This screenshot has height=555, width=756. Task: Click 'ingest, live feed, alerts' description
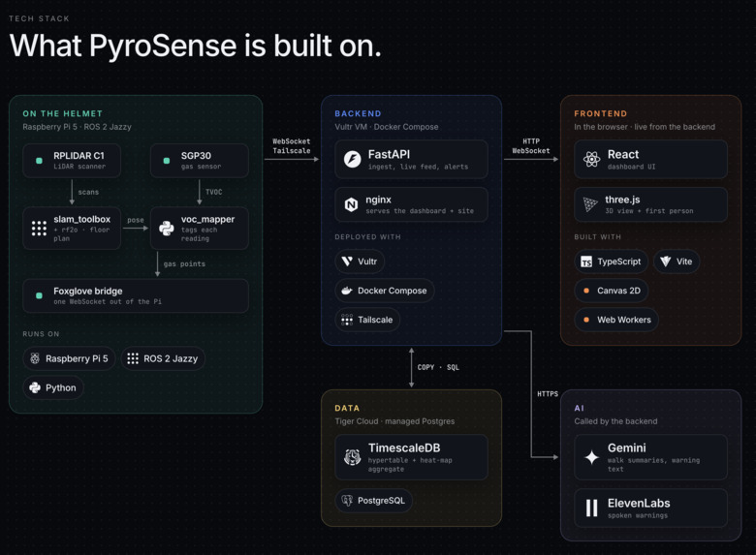418,167
